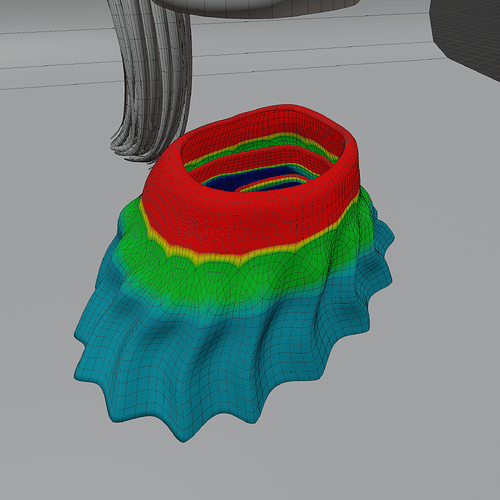Select the dark gray mesh in the upper corner
This screenshot has height=500, width=500.
(x=467, y=33)
